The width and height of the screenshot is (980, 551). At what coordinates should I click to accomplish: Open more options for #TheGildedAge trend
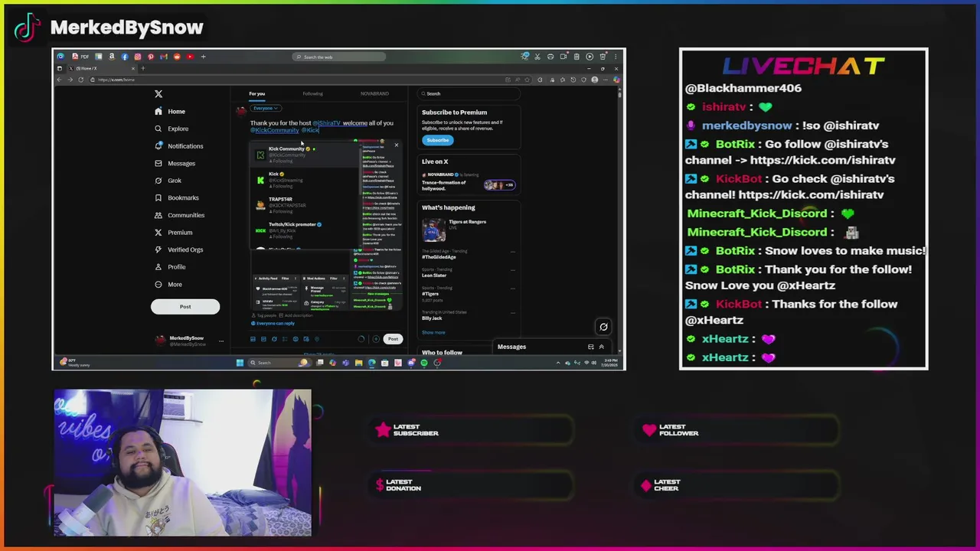coord(513,252)
